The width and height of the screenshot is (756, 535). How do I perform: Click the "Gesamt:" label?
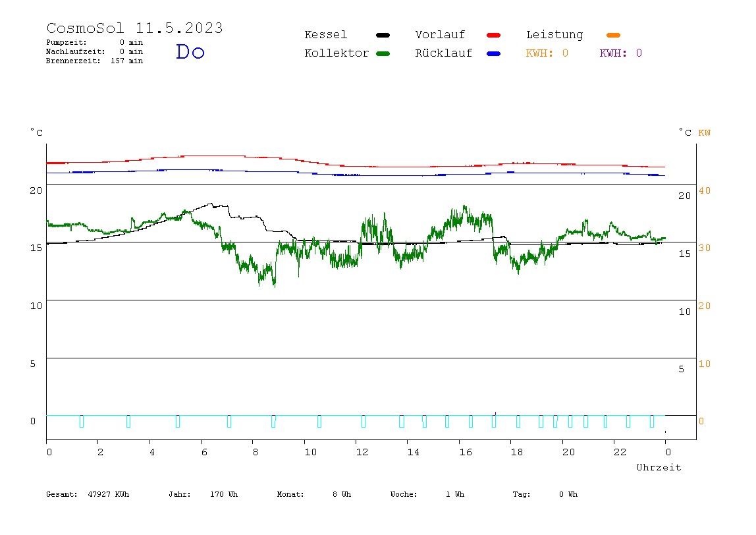62,494
